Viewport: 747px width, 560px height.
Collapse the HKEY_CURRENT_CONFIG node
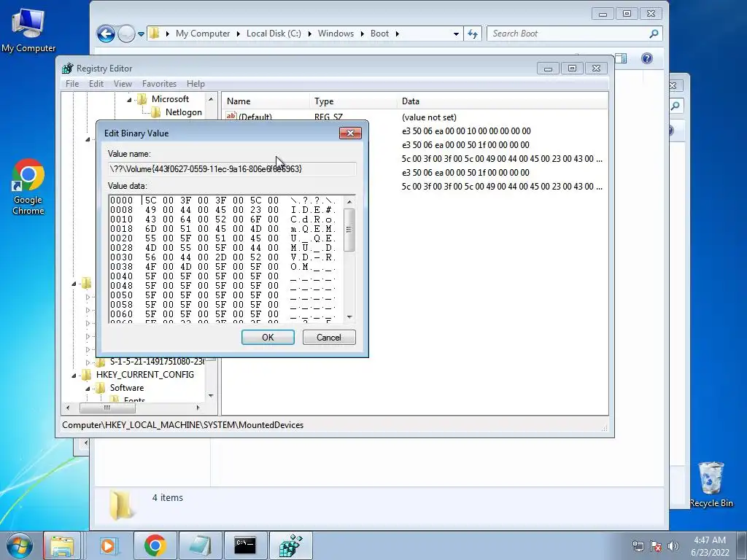(74, 376)
